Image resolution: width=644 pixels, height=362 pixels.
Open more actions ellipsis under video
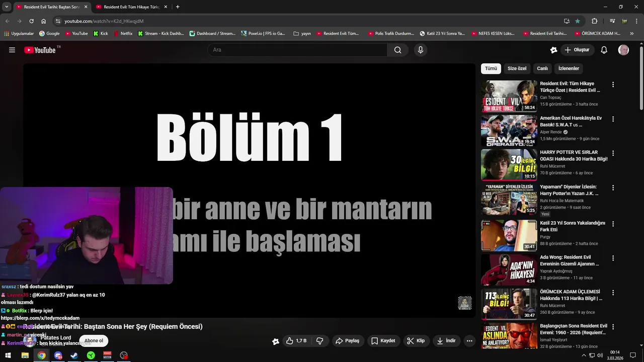click(469, 341)
